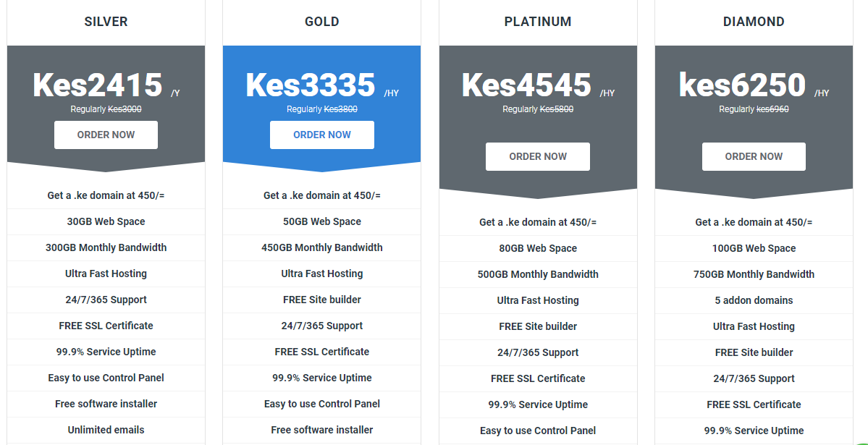Click 750GB Monthly Bandwidth in Diamond
This screenshot has height=445, width=868.
754,274
